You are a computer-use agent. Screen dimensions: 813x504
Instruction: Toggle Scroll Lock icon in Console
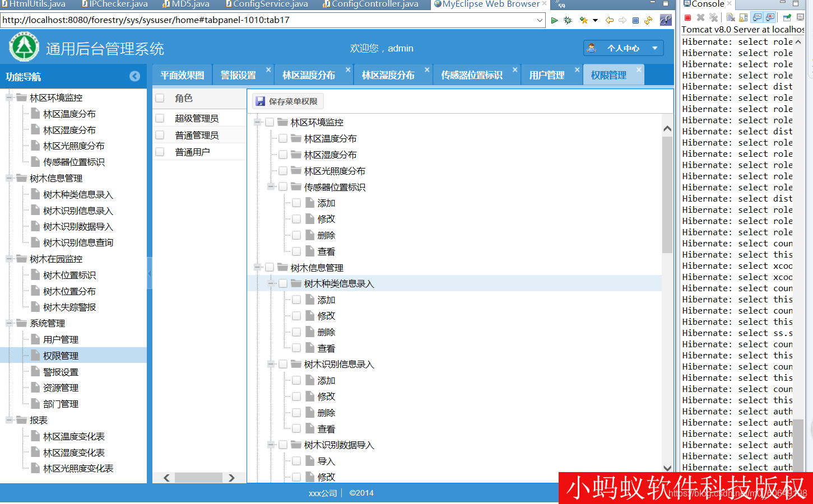pos(744,17)
